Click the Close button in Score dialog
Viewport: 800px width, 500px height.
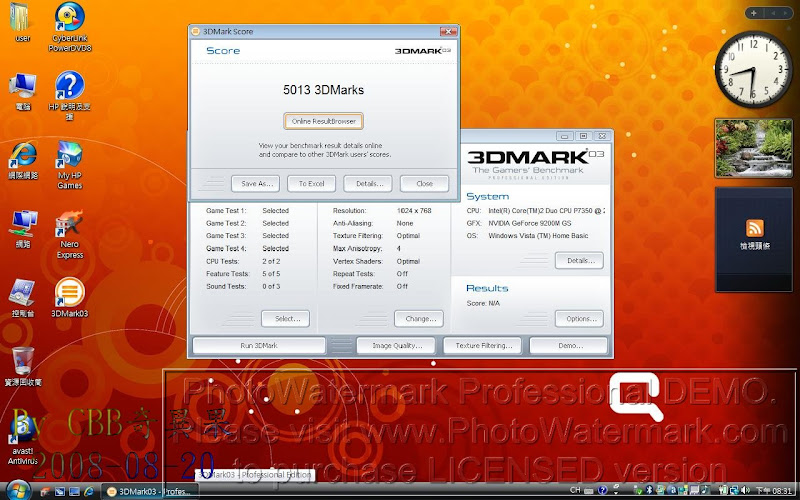(424, 184)
